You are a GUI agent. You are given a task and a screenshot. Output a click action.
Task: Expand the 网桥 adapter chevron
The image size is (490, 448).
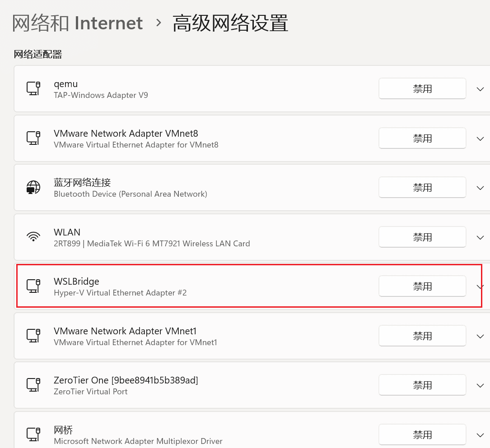[x=480, y=435]
